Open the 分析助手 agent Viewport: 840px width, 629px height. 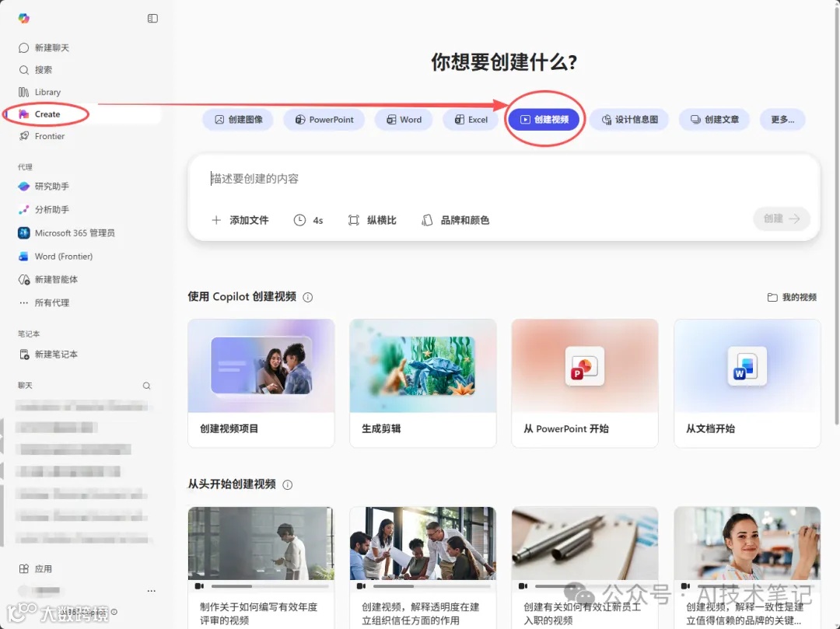point(44,209)
